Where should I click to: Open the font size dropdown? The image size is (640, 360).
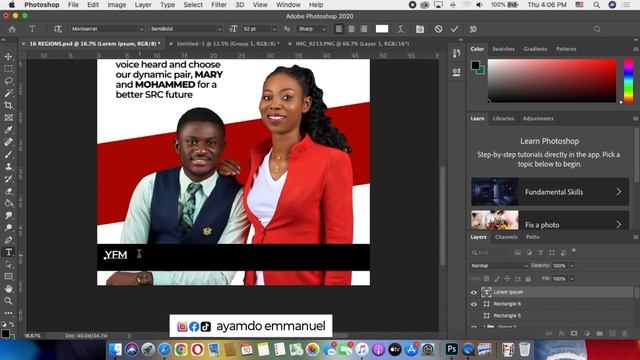click(x=274, y=29)
